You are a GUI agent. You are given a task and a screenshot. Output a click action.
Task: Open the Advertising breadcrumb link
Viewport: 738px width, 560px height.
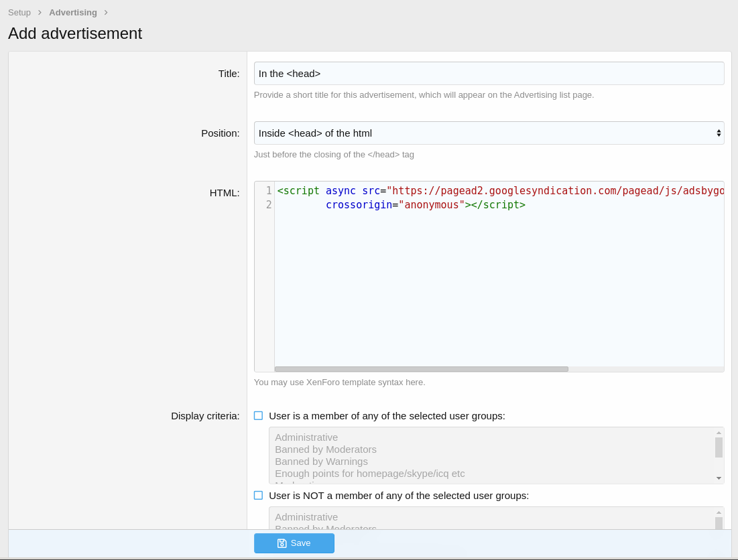72,12
